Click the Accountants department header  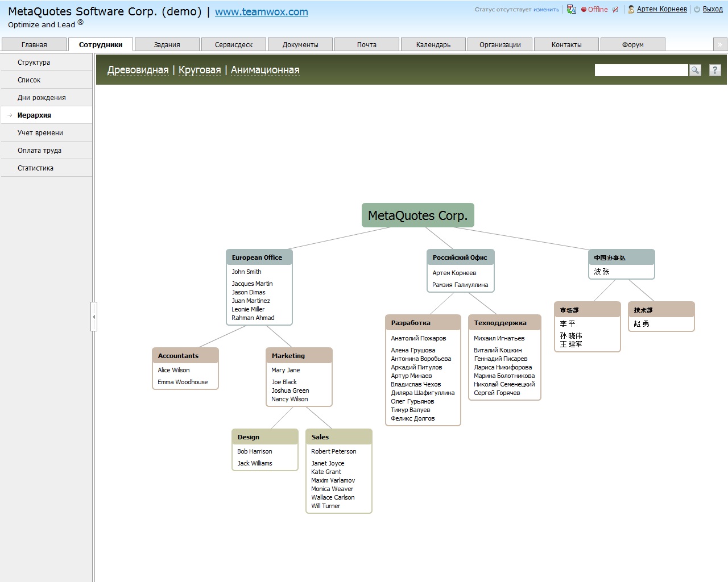(x=185, y=356)
